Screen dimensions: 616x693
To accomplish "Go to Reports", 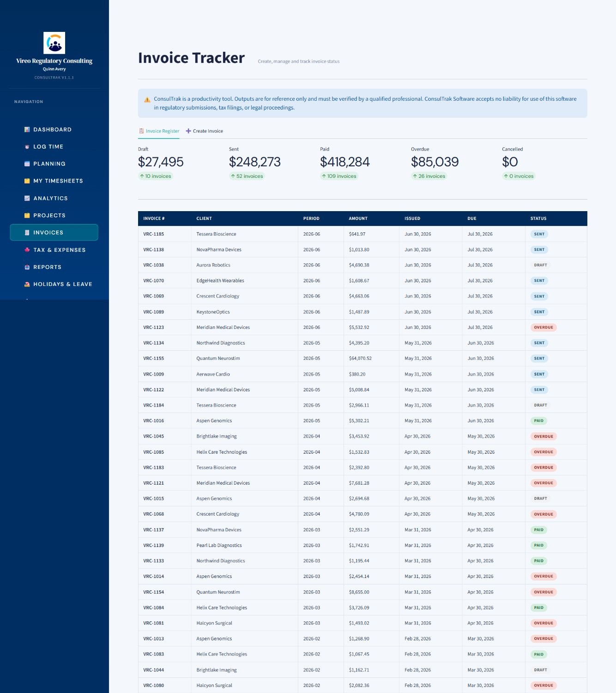I will coord(54,267).
